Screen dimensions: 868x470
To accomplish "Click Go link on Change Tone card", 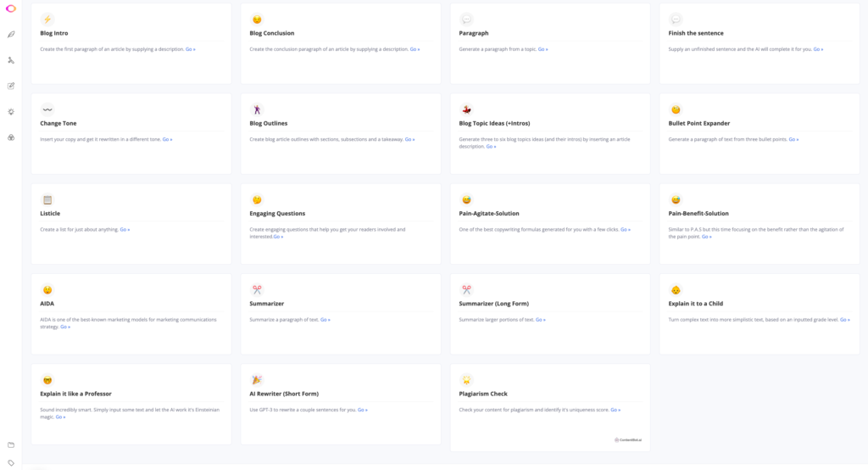I will [x=167, y=140].
